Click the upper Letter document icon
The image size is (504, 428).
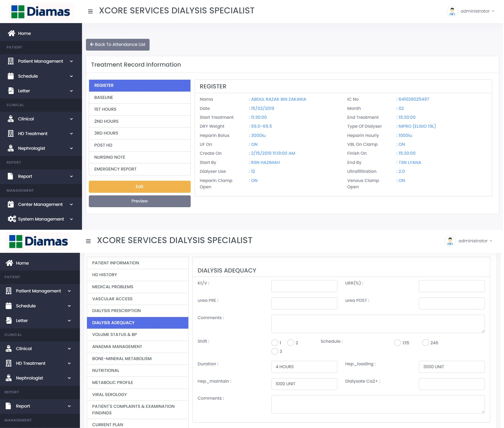pos(11,91)
